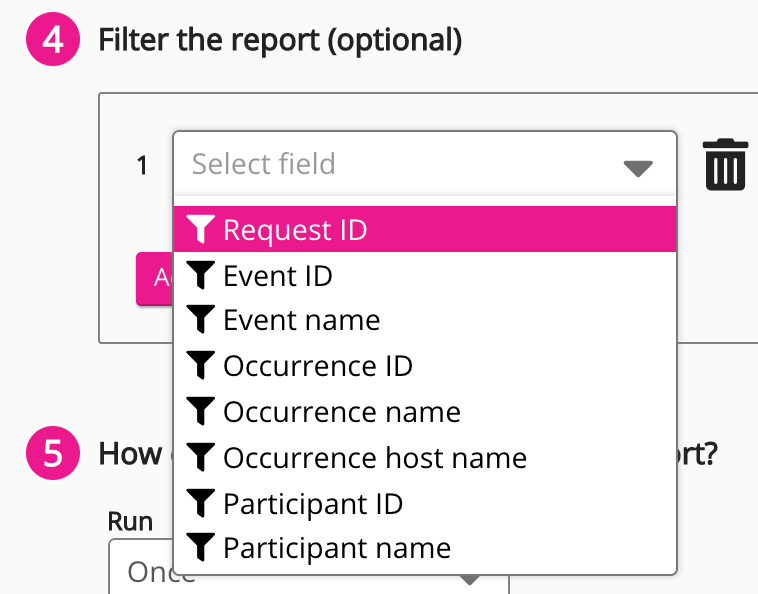Open the Run frequency dropdown showing Once

(x=140, y=572)
